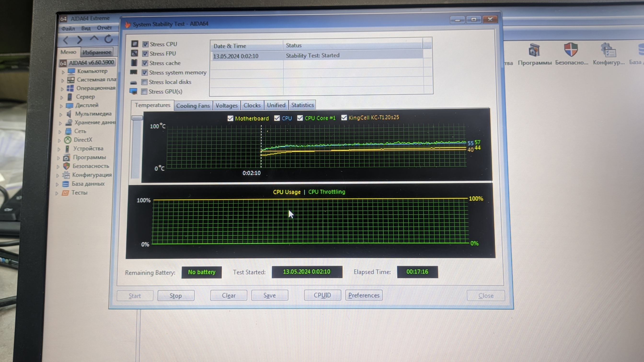Viewport: 644px width, 362px height.
Task: Toggle CPU Core #1 graph checkbox
Action: [x=300, y=118]
